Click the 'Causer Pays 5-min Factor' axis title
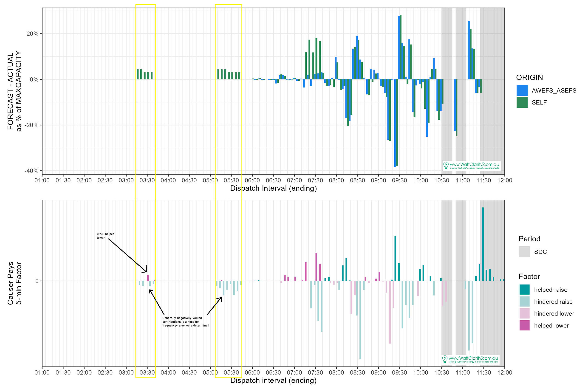Image resolution: width=588 pixels, height=392 pixels. [x=14, y=283]
